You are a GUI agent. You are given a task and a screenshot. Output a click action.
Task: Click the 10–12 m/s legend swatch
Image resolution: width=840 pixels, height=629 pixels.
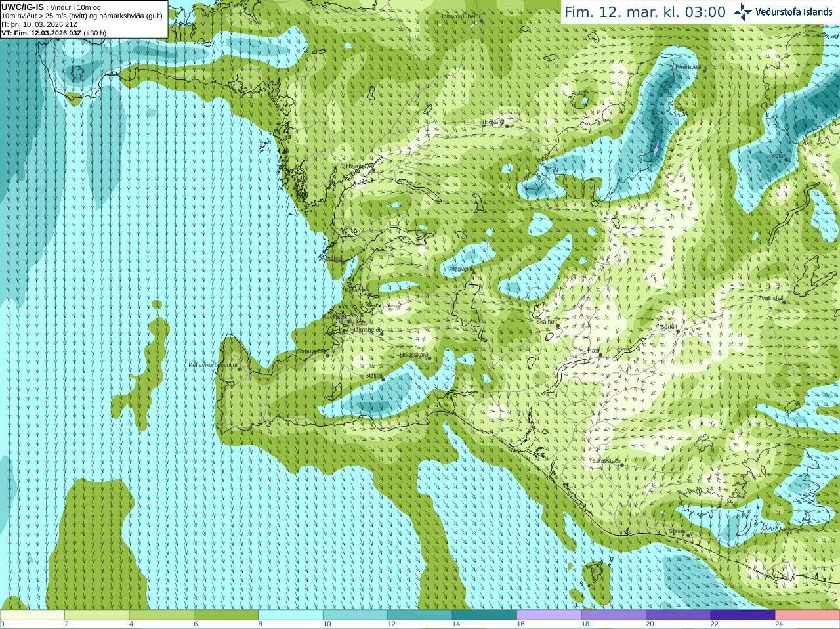[356, 615]
